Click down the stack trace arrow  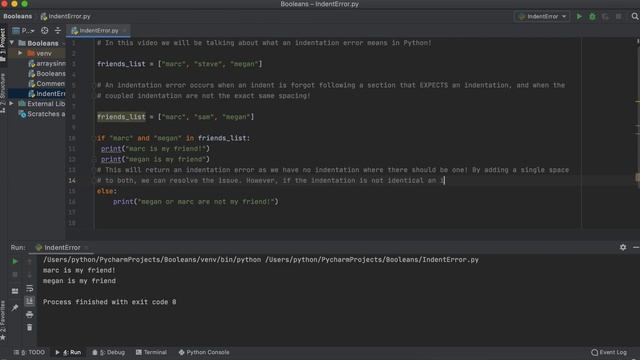29,275
